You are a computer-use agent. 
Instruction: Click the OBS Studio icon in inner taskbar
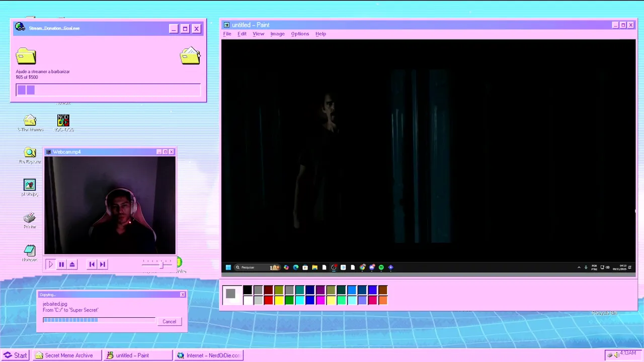point(334,267)
